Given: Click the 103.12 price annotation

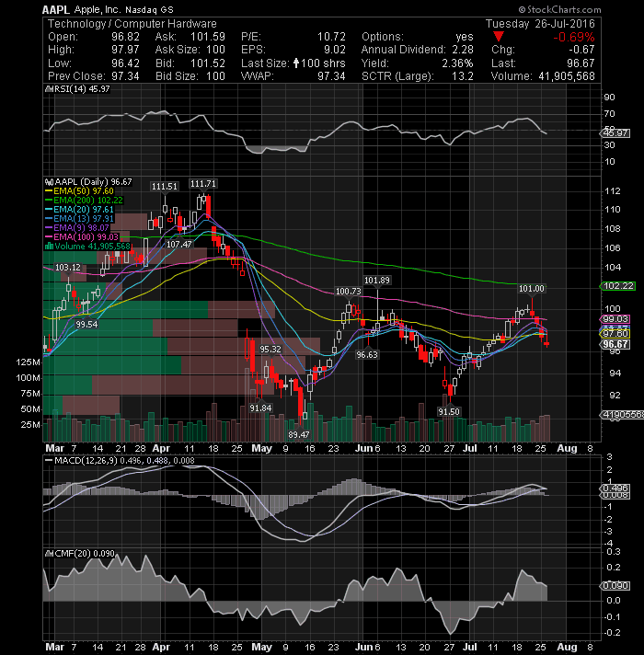Looking at the screenshot, I should click(x=68, y=268).
